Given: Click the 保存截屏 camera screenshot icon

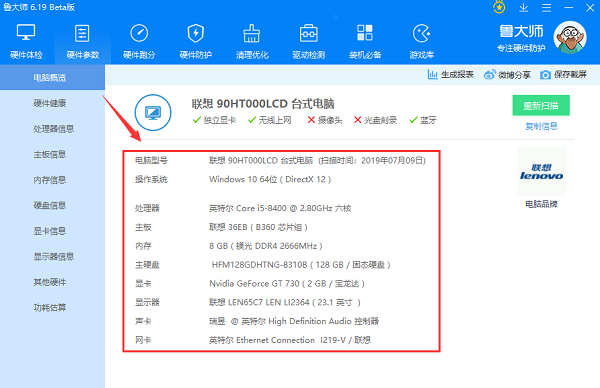Looking at the screenshot, I should (545, 75).
